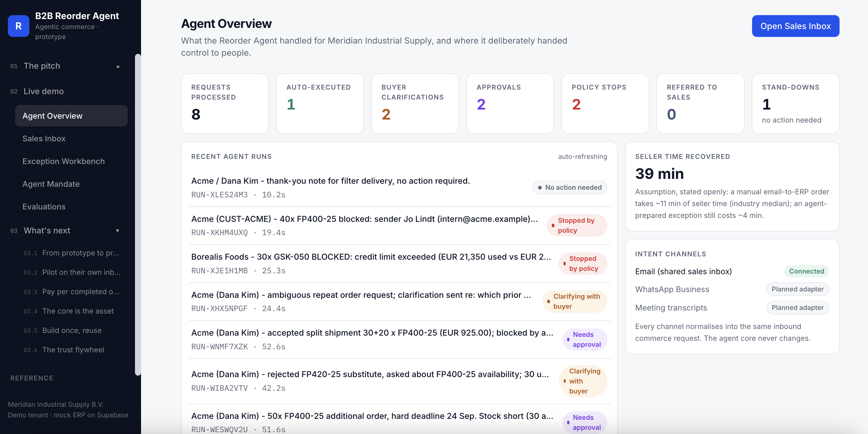This screenshot has height=434, width=868.
Task: Select the Referred to Sales card
Action: (x=700, y=104)
